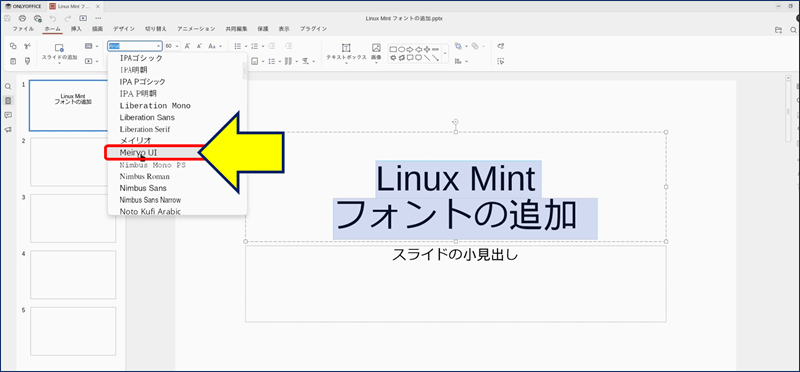This screenshot has width=800, height=372.
Task: Click the paste clipboard icon
Action: click(x=13, y=61)
